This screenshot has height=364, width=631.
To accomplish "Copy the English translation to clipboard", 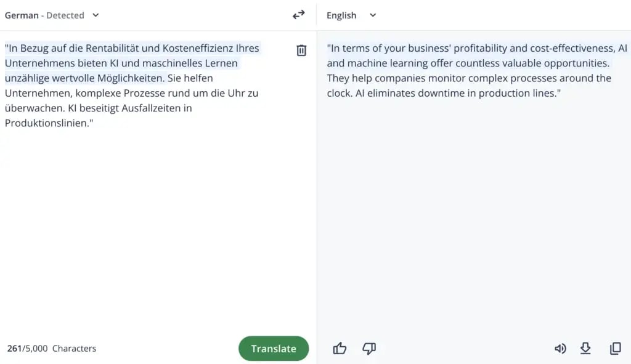I will [x=615, y=349].
